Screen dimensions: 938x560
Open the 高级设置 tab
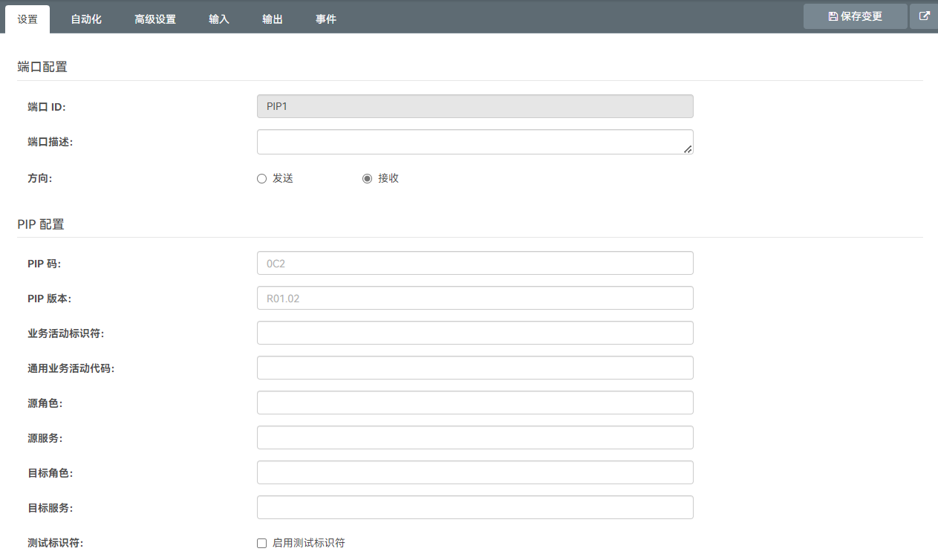(x=155, y=19)
